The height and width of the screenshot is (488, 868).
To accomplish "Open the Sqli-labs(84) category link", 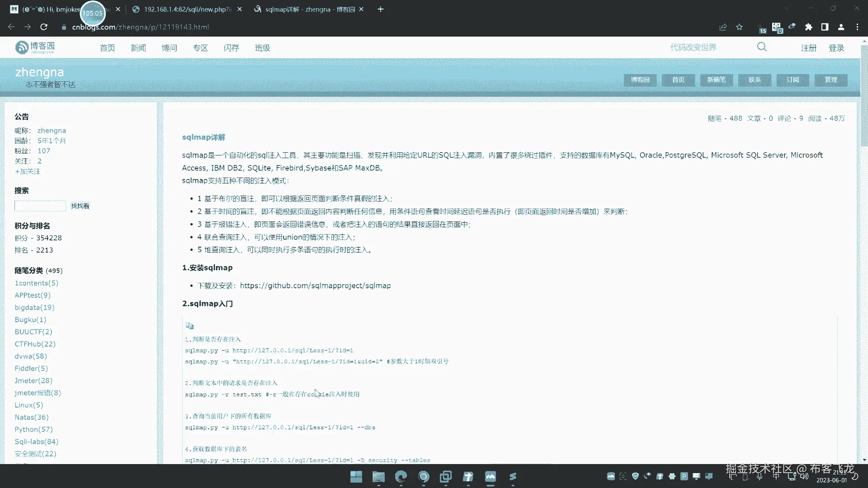I will pos(37,441).
